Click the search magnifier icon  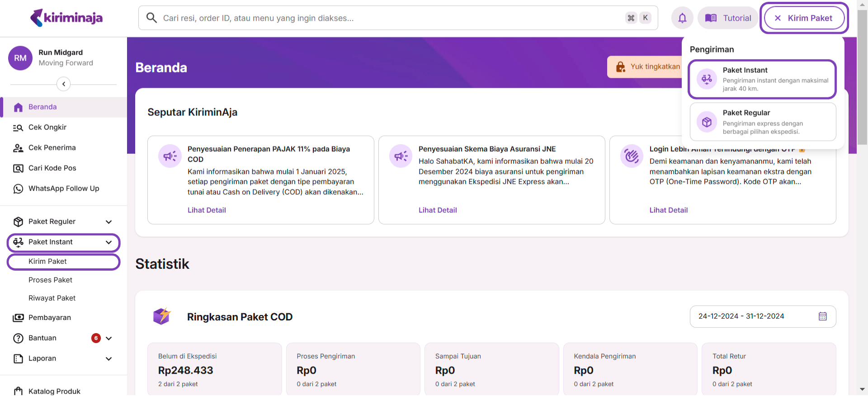pos(151,18)
